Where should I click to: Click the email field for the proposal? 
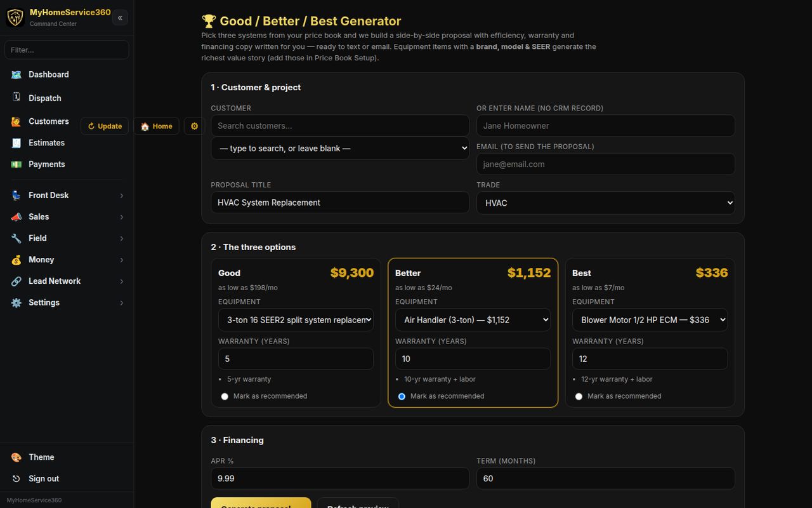[606, 164]
